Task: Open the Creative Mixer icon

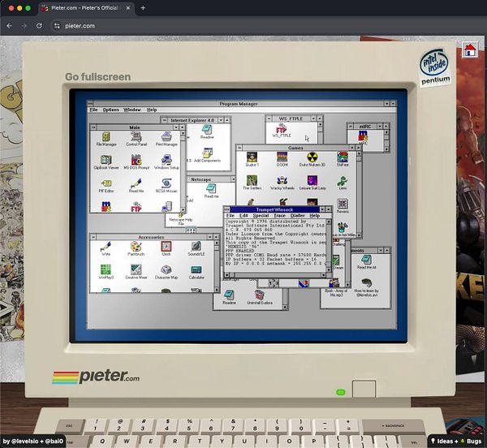Action: [136, 272]
